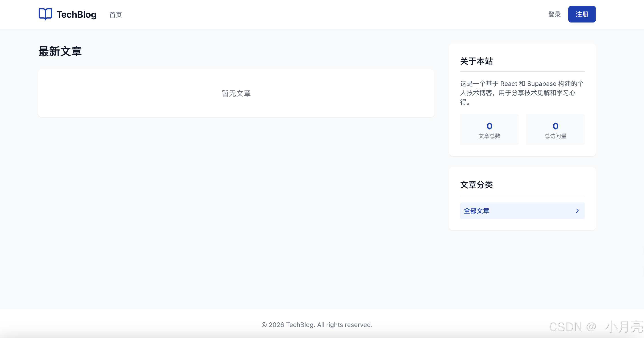Image resolution: width=644 pixels, height=338 pixels.
Task: Click the 总访问量 label text
Action: [555, 136]
